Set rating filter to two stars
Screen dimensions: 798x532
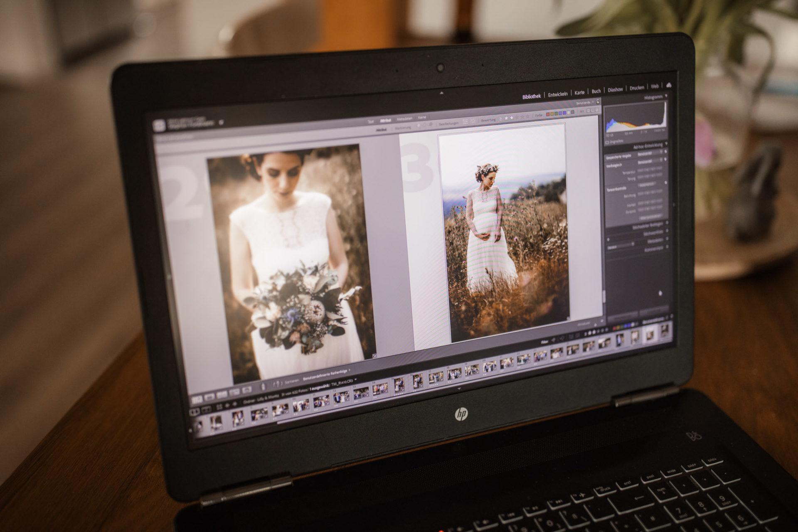[x=512, y=118]
